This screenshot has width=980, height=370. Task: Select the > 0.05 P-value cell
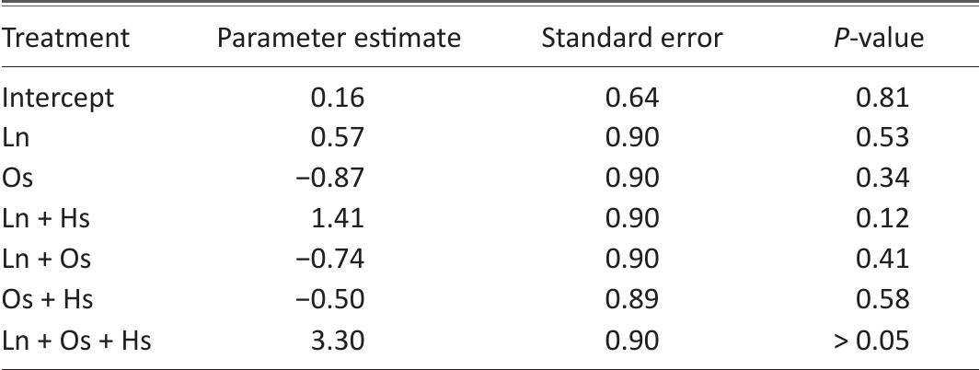[x=871, y=341]
